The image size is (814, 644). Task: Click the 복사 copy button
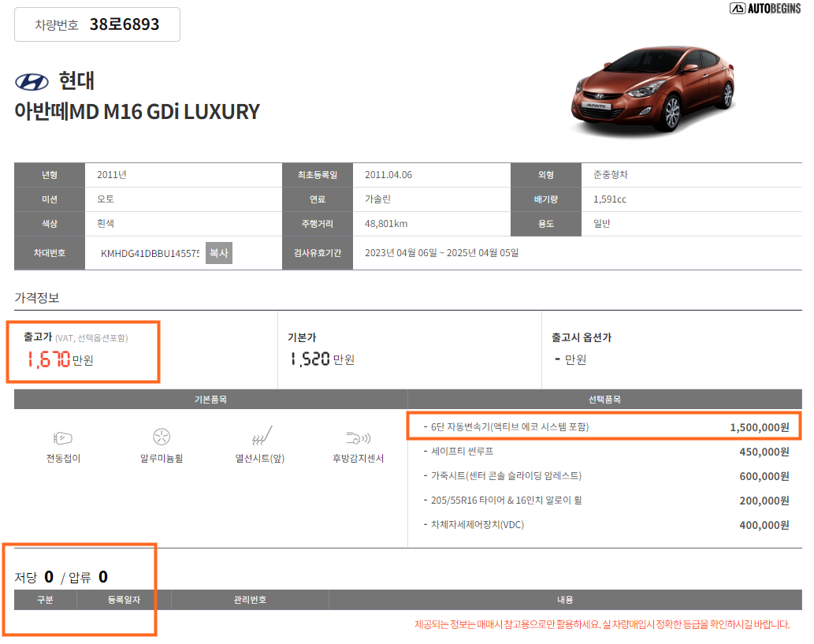(x=218, y=253)
